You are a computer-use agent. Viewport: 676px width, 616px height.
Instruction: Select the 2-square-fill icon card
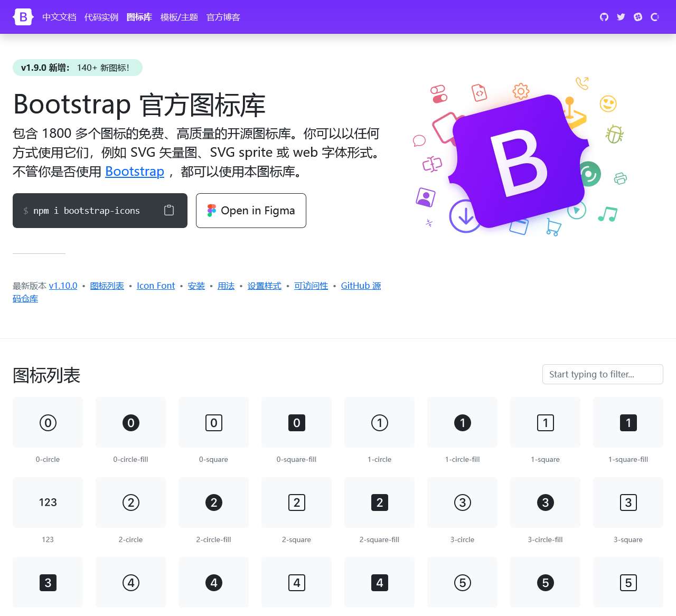pos(380,511)
